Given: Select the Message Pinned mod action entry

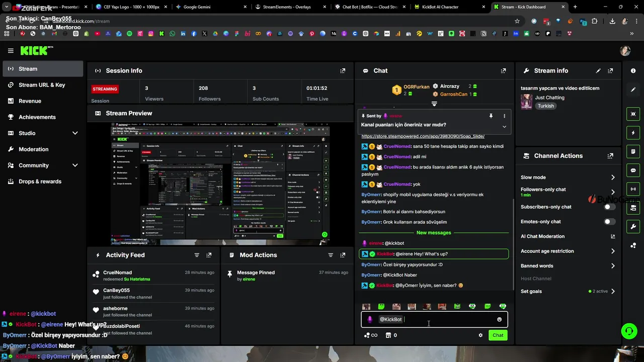Looking at the screenshot, I should coord(287,276).
